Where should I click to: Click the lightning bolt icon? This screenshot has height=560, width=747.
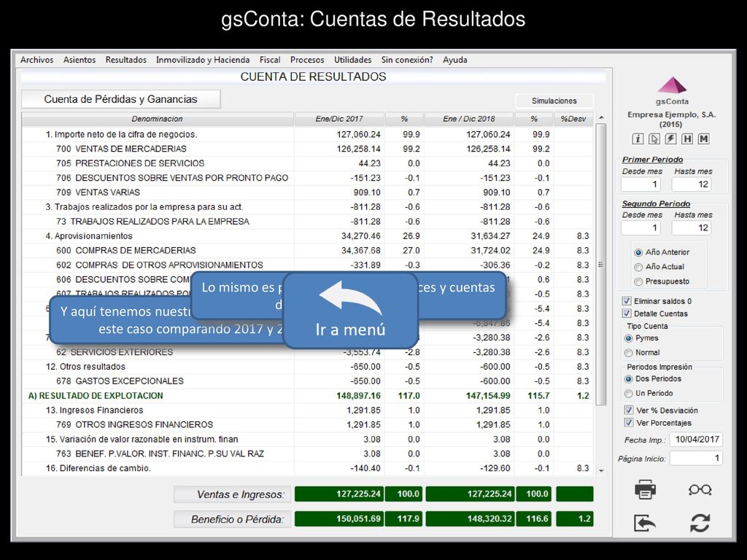(670, 139)
